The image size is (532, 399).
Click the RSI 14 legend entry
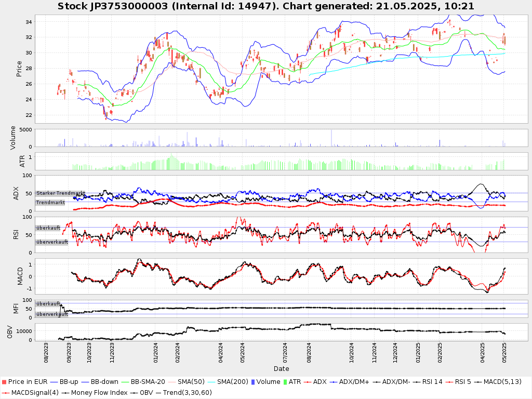point(428,382)
